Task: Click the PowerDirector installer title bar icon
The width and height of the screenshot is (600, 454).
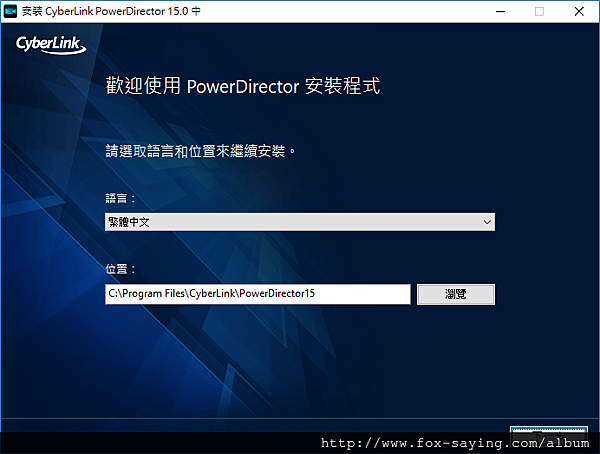Action: (x=10, y=11)
